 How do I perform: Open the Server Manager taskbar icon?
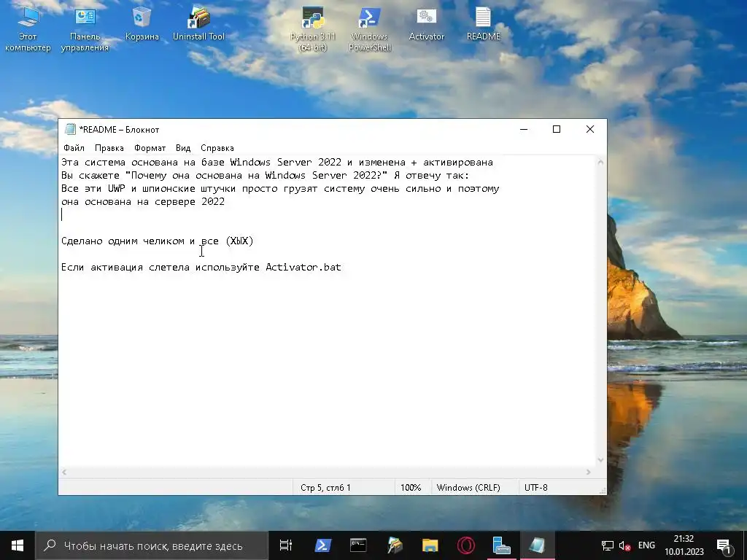pyautogui.click(x=501, y=545)
